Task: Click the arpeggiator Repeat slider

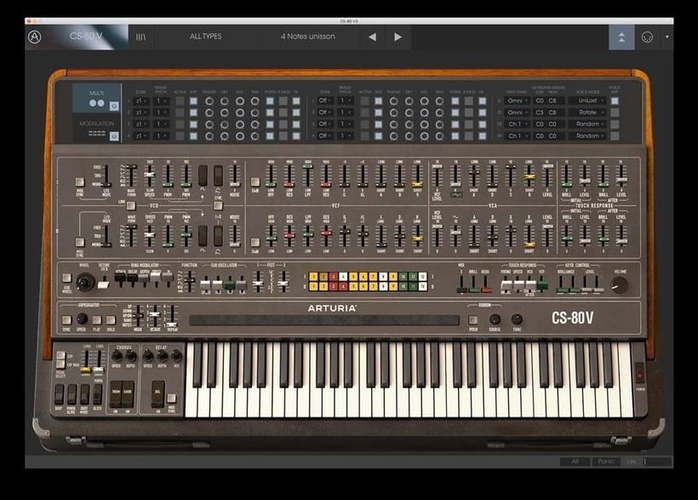Action: (x=172, y=316)
